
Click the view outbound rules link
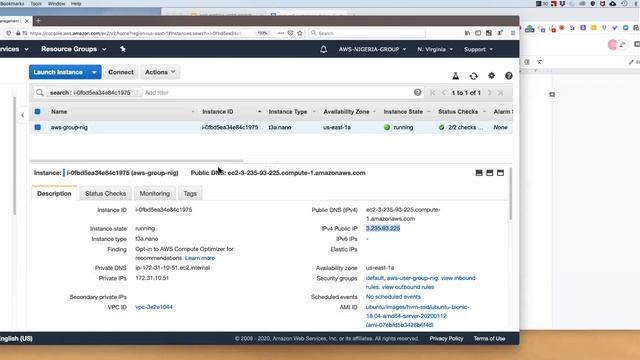tap(408, 287)
